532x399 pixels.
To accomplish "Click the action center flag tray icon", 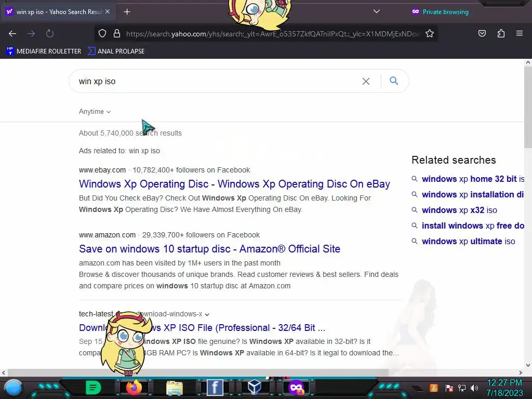I will coord(449,388).
